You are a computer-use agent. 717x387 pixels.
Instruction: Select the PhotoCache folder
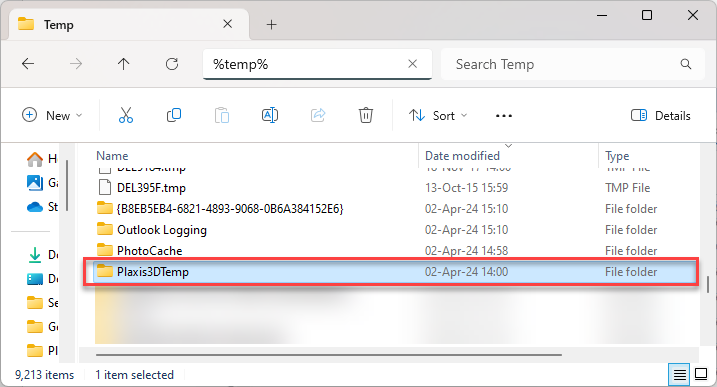point(150,251)
